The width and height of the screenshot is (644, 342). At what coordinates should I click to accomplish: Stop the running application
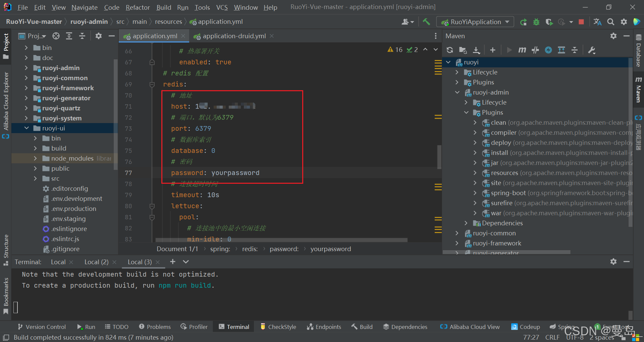pyautogui.click(x=581, y=22)
